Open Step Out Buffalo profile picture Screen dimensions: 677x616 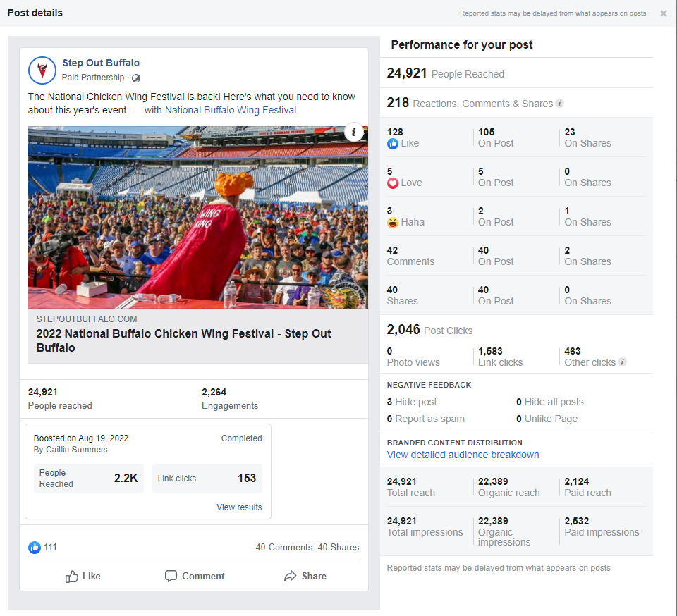42,70
